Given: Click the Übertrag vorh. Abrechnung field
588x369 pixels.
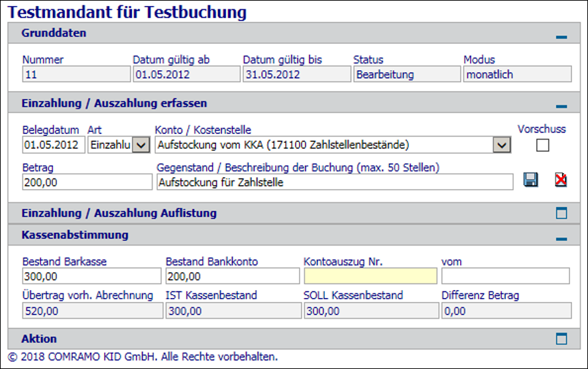Looking at the screenshot, I should [x=93, y=311].
